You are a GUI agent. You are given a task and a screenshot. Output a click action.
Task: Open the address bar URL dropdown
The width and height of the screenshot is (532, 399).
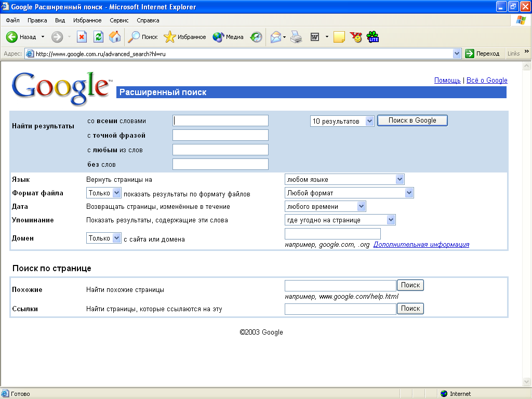coord(457,54)
